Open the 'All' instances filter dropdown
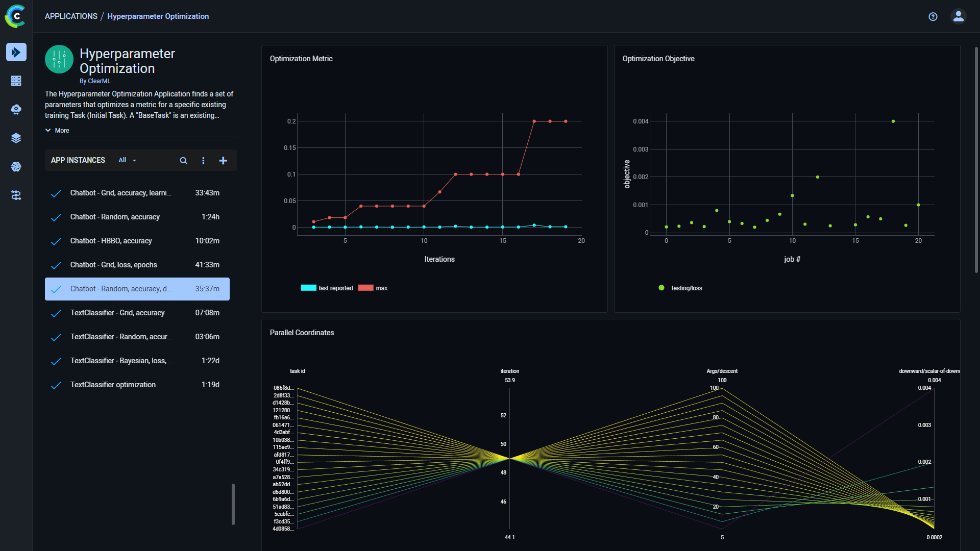Viewport: 980px width, 551px height. (x=127, y=160)
